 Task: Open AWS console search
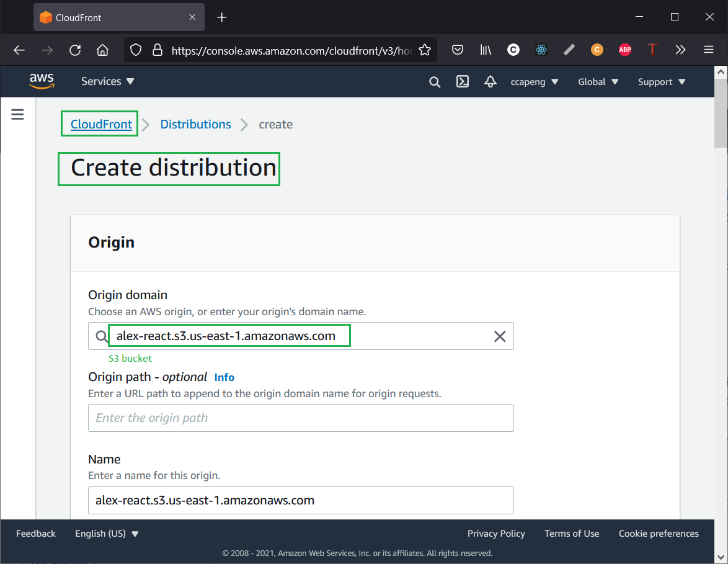tap(435, 82)
